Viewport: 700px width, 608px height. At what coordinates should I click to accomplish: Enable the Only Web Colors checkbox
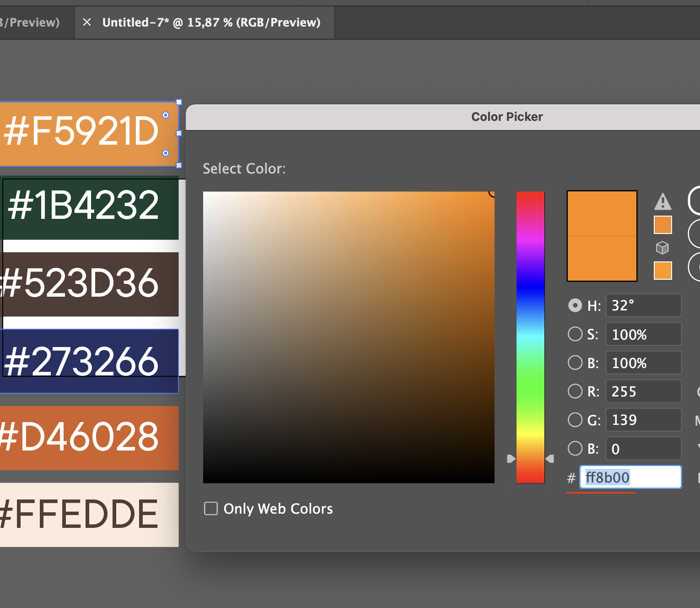tap(211, 508)
